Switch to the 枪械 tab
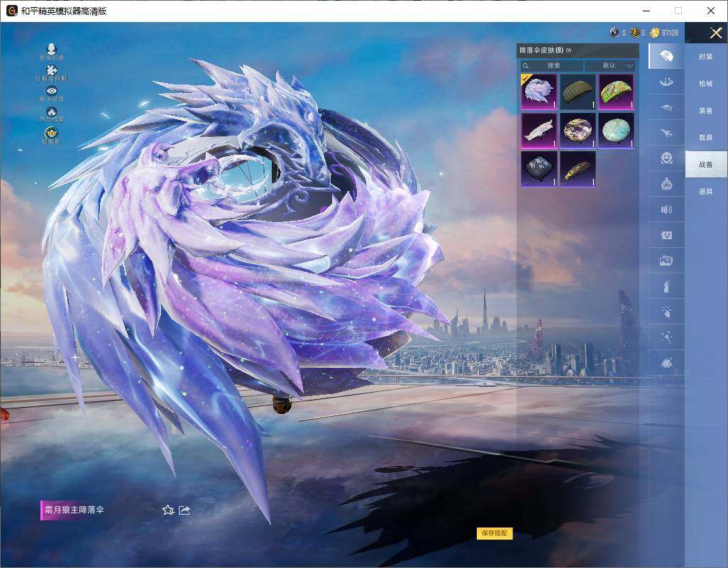This screenshot has height=568, width=728. [706, 84]
